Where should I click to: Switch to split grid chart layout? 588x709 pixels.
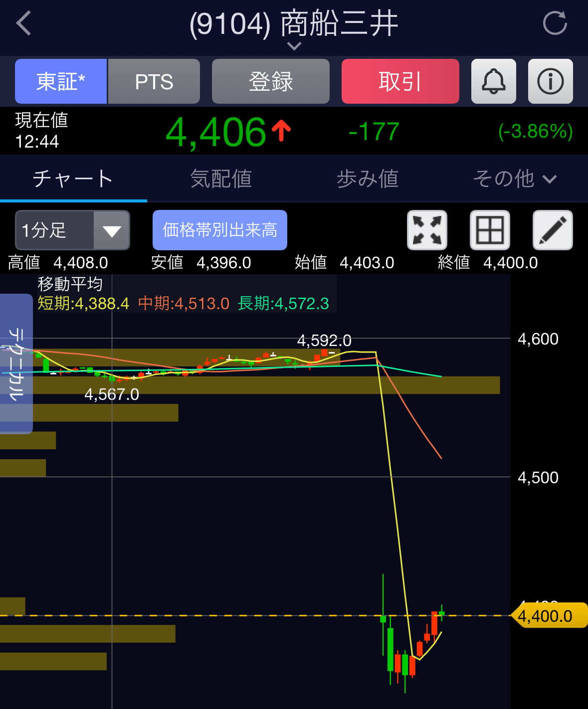click(490, 230)
